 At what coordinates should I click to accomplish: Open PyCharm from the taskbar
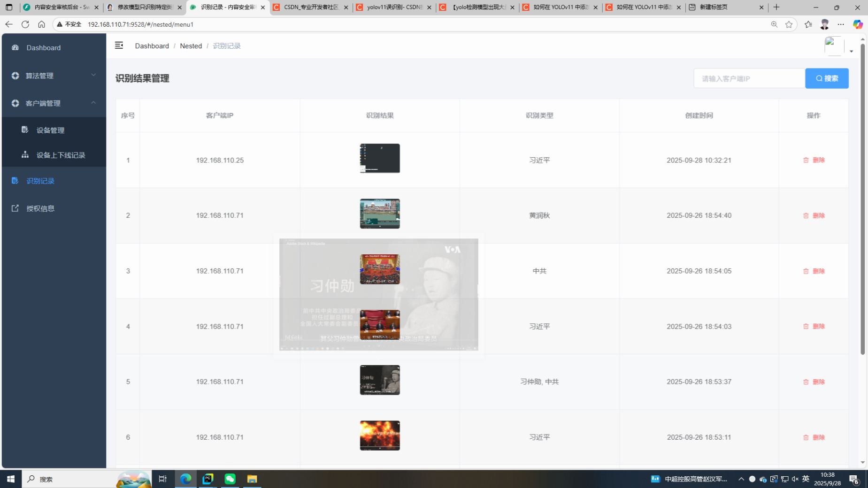pyautogui.click(x=207, y=479)
